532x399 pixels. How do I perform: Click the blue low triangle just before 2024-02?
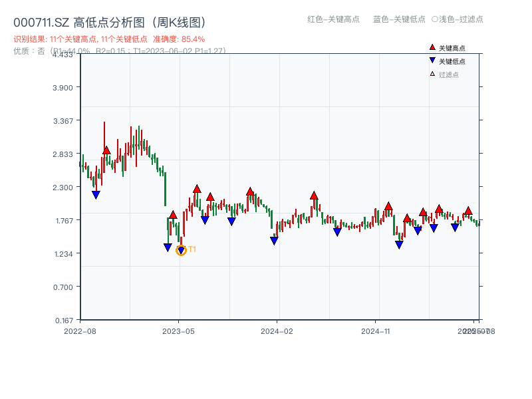click(x=274, y=241)
